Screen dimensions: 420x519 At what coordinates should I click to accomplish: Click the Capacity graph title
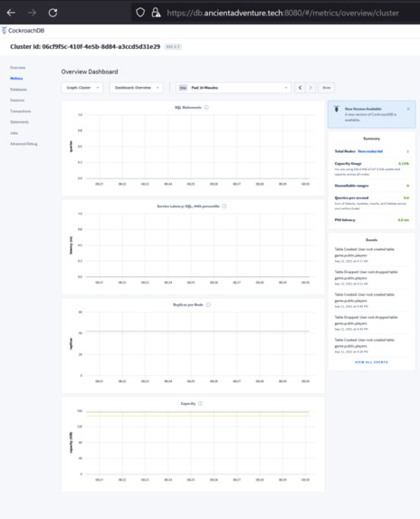click(x=188, y=403)
